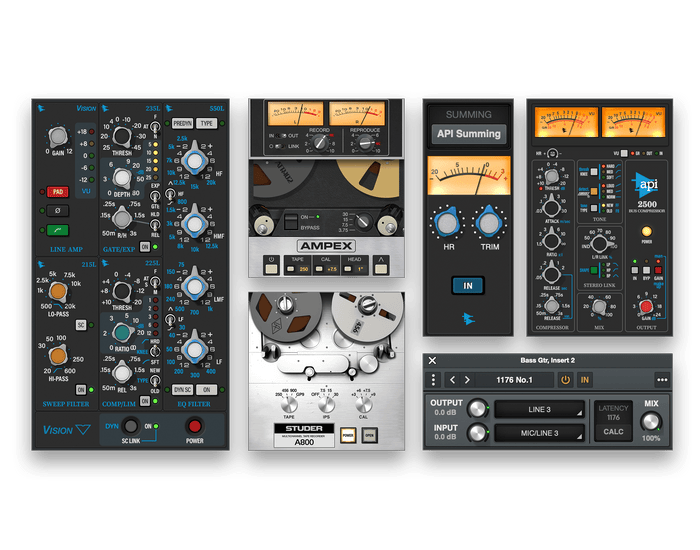
Task: Toggle the Sweep Filter ON button
Action: pos(81,390)
